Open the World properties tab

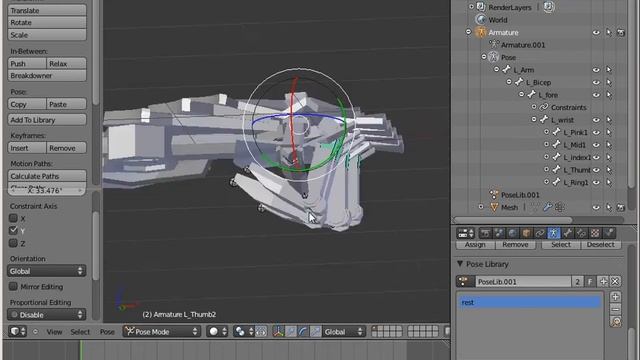coord(513,233)
